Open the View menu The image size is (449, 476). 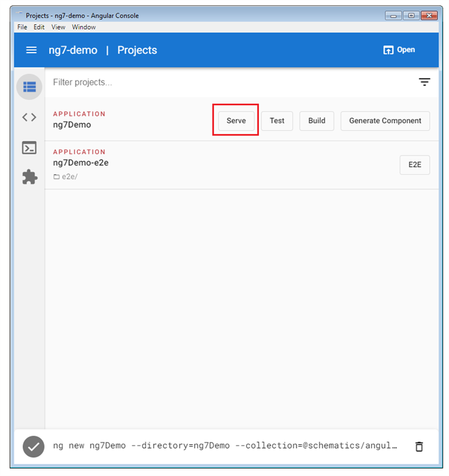[x=58, y=27]
